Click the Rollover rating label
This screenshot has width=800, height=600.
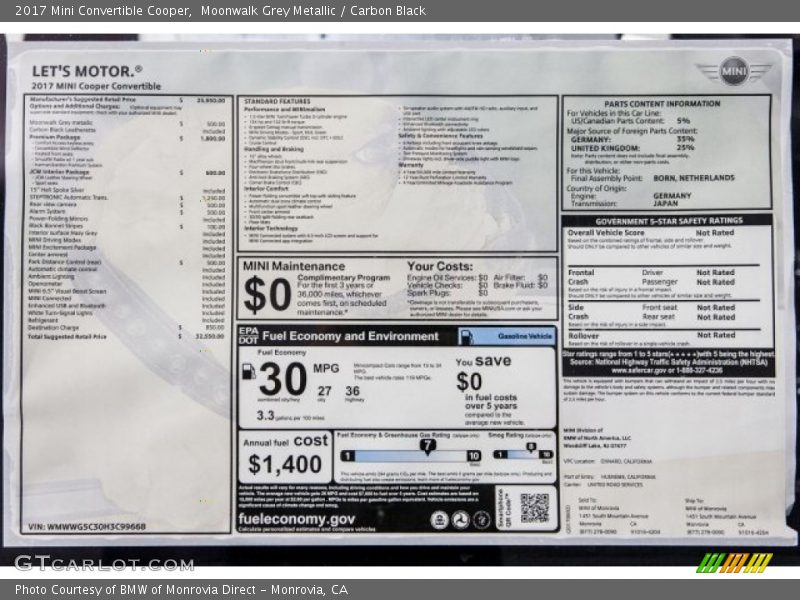point(583,336)
